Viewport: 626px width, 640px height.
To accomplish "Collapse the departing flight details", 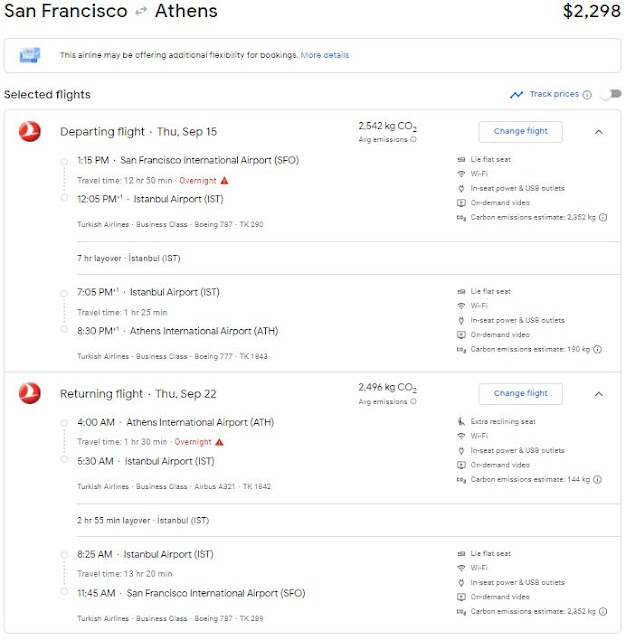I will (x=598, y=131).
